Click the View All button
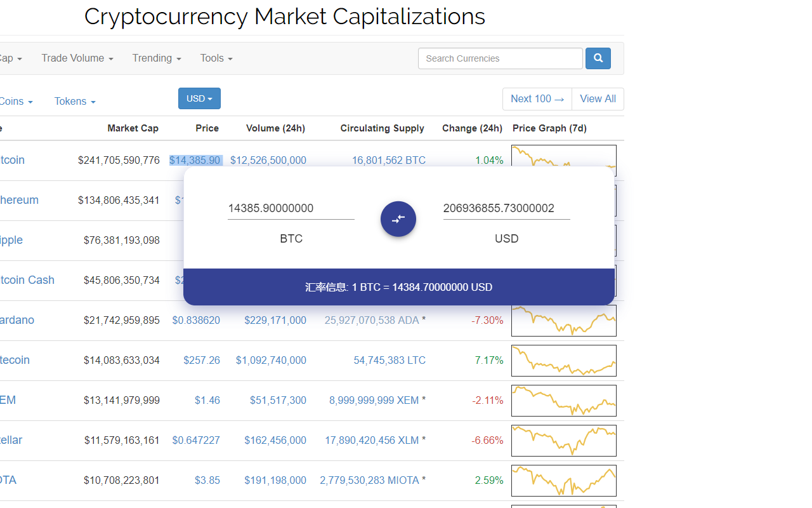Image resolution: width=812 pixels, height=508 pixels. (x=598, y=99)
